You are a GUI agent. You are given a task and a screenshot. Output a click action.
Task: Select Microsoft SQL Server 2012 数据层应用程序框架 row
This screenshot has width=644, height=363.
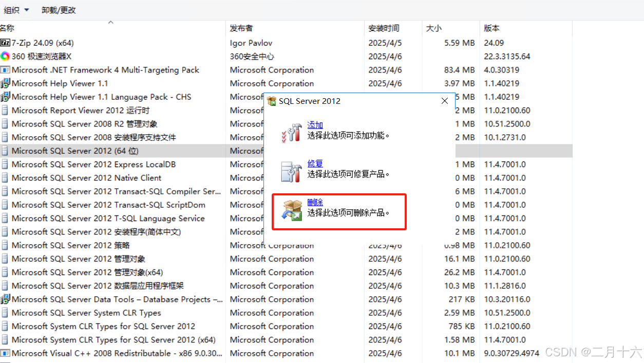(x=286, y=286)
